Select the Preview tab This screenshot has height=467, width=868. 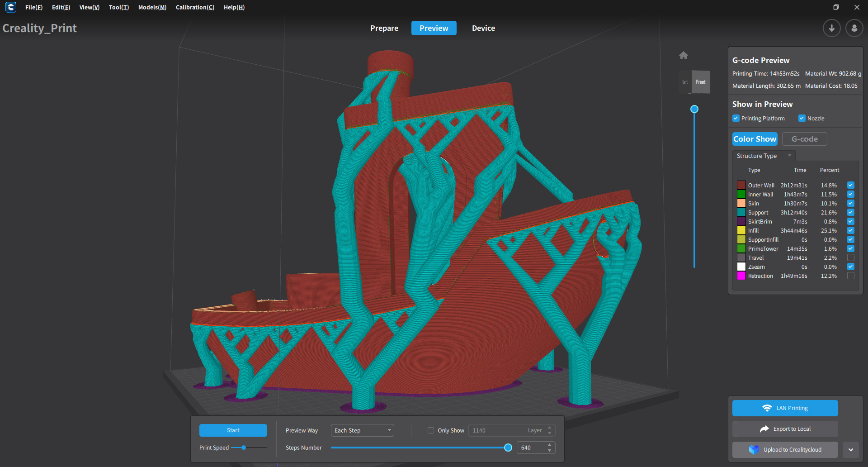coord(434,28)
